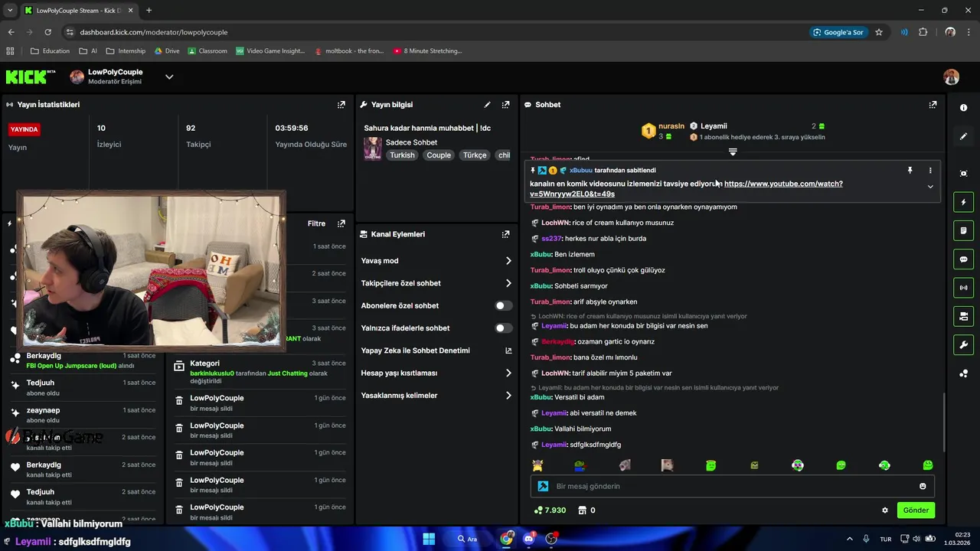Toggle Abonelere özel sohbet switch
980x551 pixels.
(503, 305)
